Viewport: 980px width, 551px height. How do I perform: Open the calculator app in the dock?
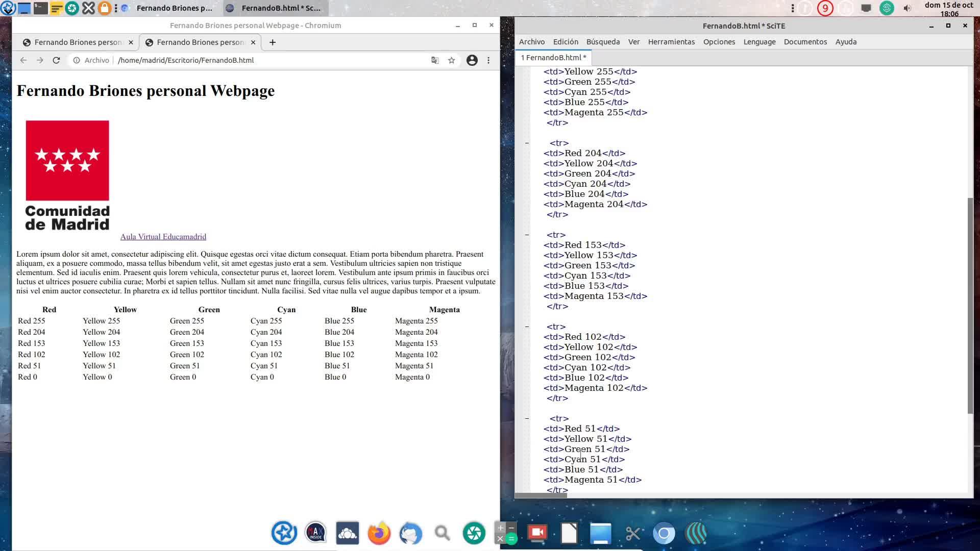[506, 533]
